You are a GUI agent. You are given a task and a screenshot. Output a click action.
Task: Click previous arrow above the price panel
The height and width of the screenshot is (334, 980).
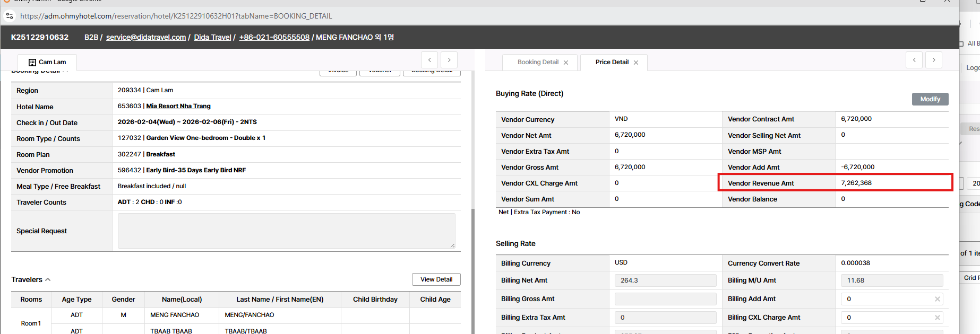click(914, 60)
